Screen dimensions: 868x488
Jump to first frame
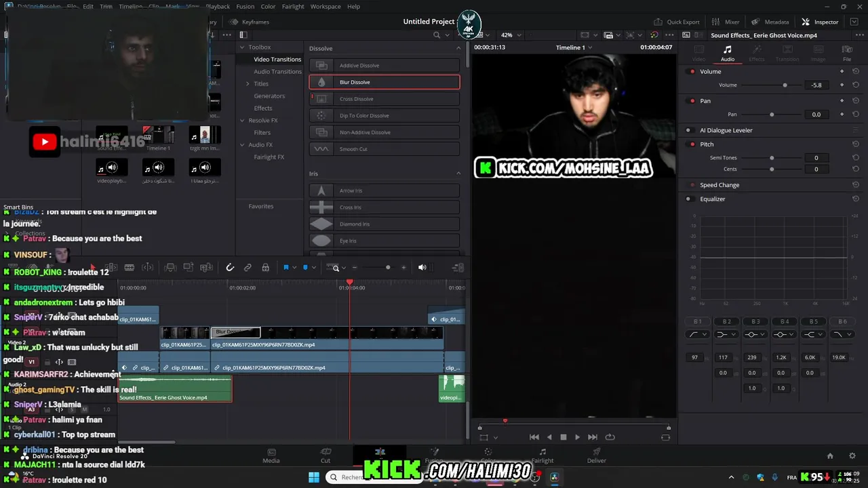coord(534,437)
